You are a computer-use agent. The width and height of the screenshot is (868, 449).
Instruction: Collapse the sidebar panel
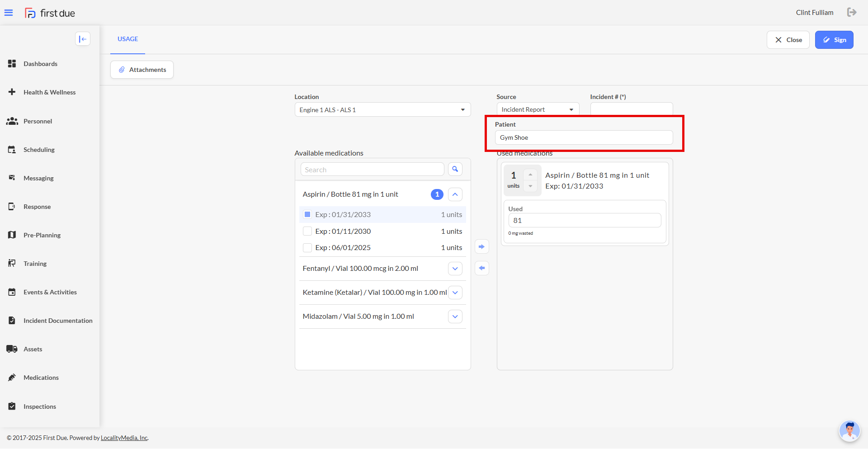[83, 39]
